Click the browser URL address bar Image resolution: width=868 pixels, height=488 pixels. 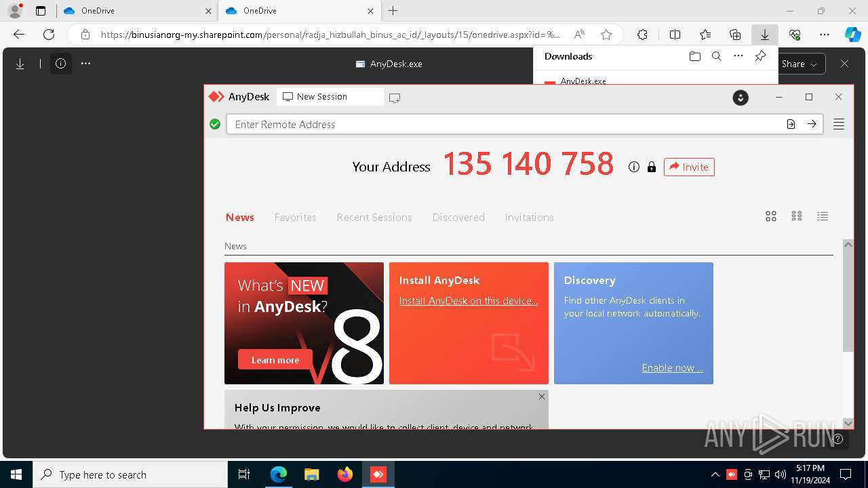(x=330, y=35)
